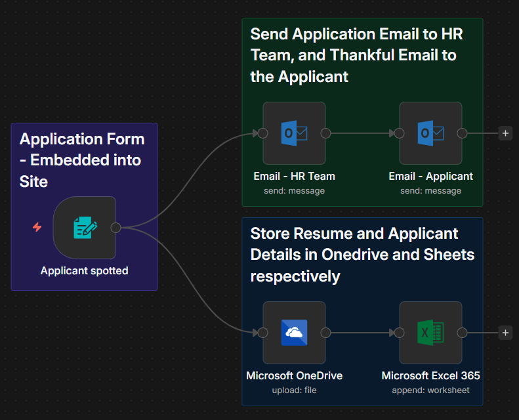Click 'upload: file' subtitle text
Image resolution: width=519 pixels, height=420 pixels.
point(294,390)
